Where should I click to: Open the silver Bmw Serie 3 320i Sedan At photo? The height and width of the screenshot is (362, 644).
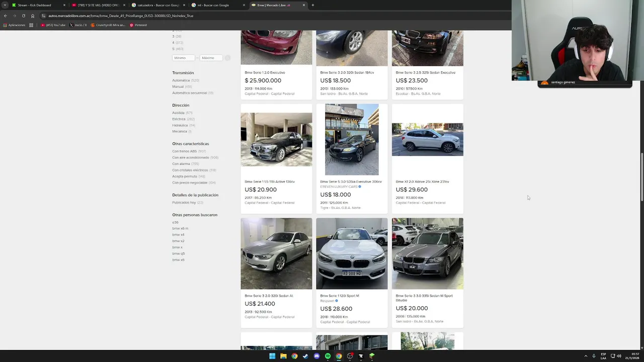click(276, 253)
